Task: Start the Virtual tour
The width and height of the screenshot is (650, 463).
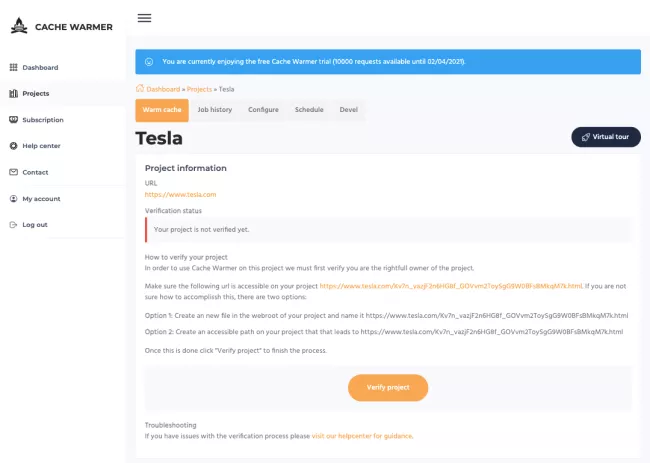Action: 606,137
